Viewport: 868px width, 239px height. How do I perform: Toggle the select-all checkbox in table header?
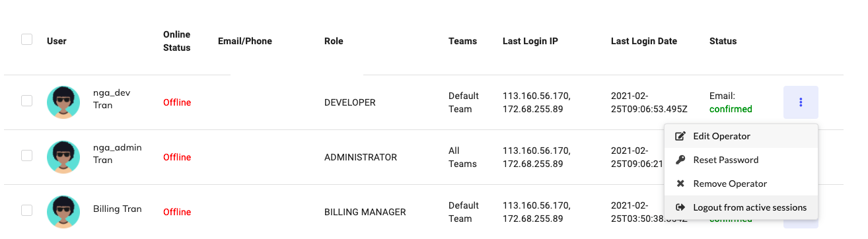(26, 40)
